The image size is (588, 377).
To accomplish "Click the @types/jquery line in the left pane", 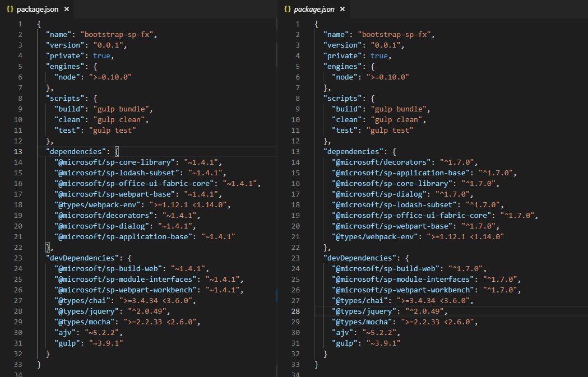I will tap(112, 311).
